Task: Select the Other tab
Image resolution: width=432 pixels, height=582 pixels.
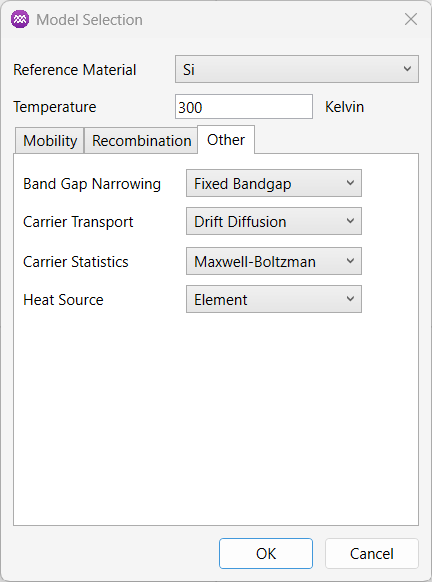Action: [x=226, y=140]
